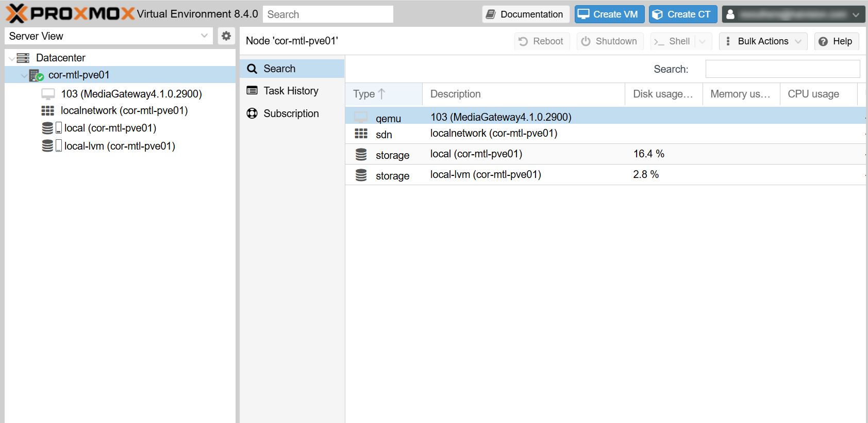
Task: Click the Datacenter server icon
Action: [23, 58]
